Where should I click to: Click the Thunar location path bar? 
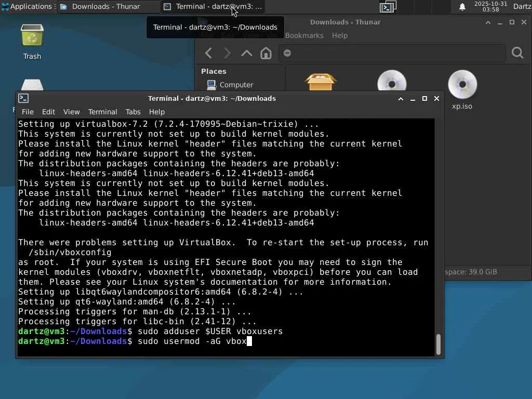point(392,54)
